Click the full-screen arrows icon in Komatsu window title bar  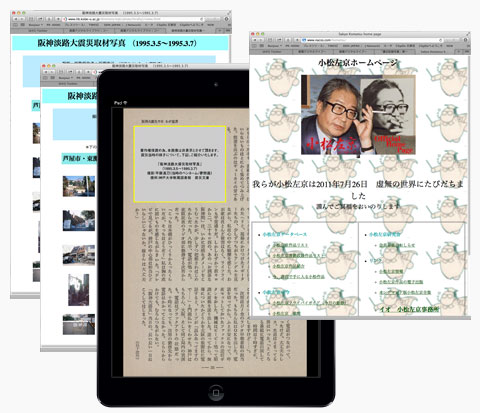point(468,34)
